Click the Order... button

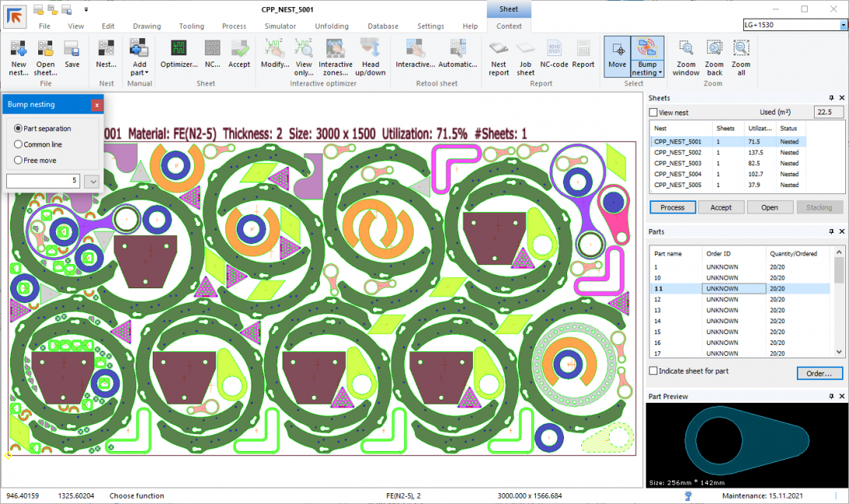(x=819, y=373)
